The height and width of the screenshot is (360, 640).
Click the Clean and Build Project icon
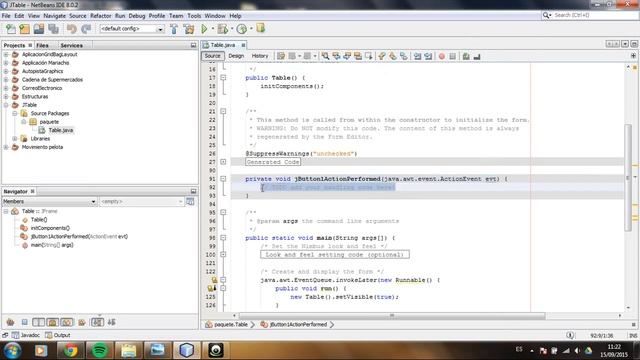(x=189, y=29)
